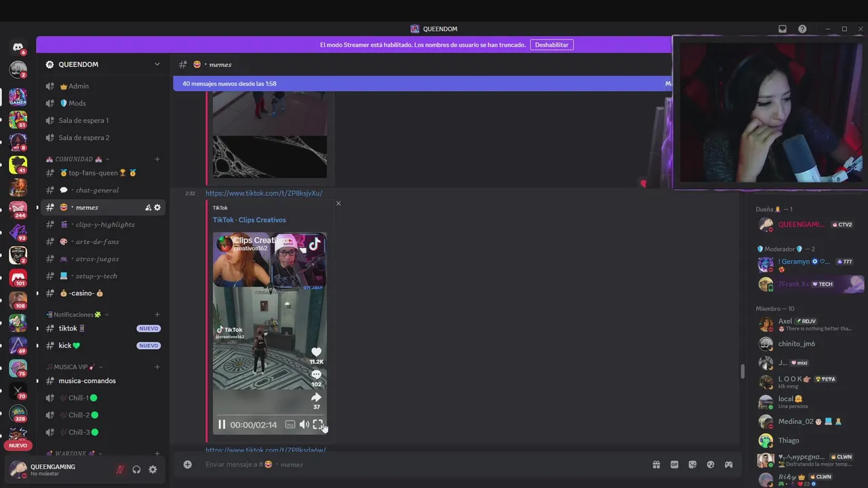Screen dimensions: 868x488
Task: Open the tiktok.com ZP8ksjvXu link
Action: (x=264, y=193)
